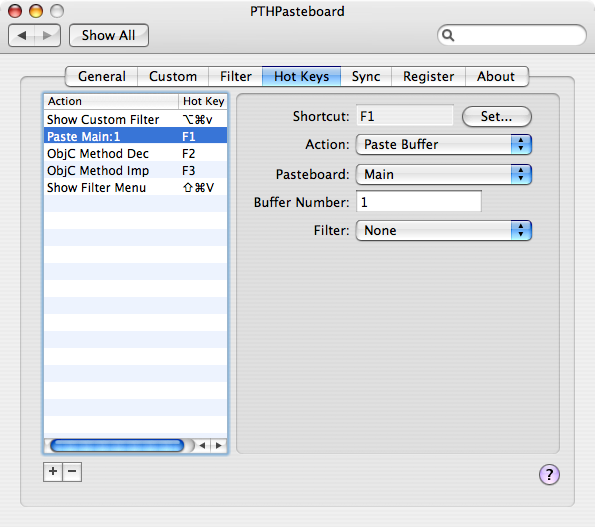This screenshot has height=527, width=595.
Task: Click the list's right scroll arrow
Action: click(219, 445)
